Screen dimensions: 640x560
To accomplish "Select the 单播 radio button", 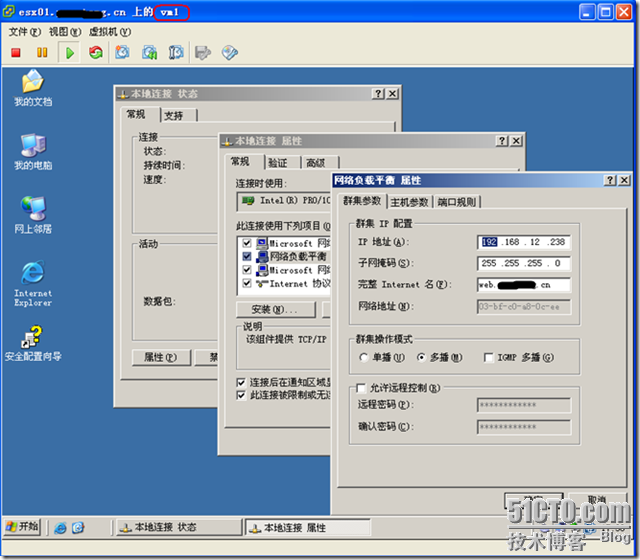I will [363, 358].
